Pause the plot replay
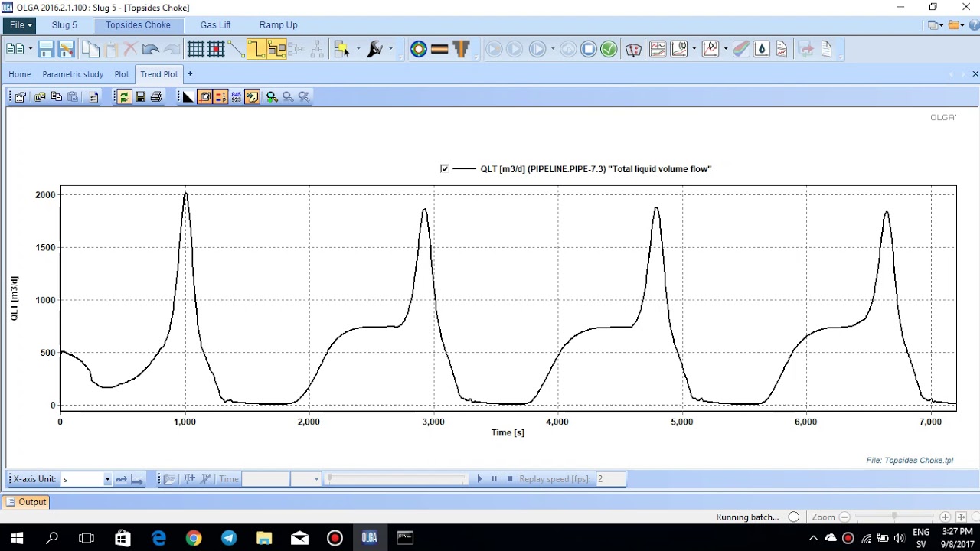Viewport: 980px width, 551px height. coord(495,479)
